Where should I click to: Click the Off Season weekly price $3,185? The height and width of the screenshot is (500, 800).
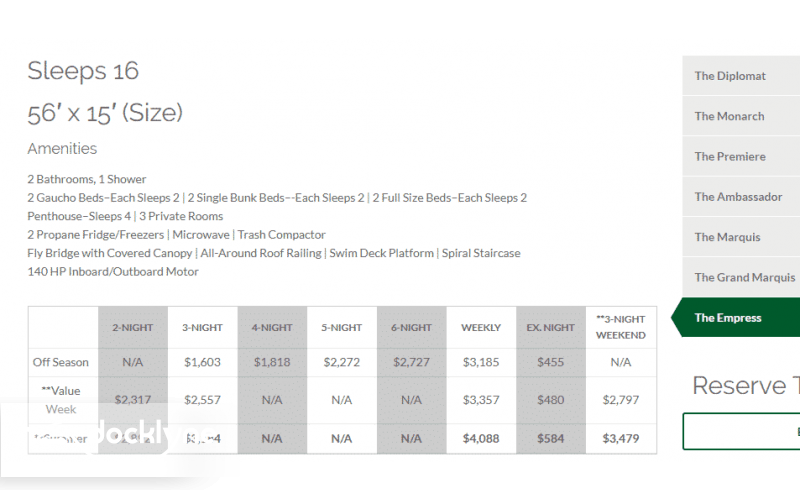pos(481,362)
